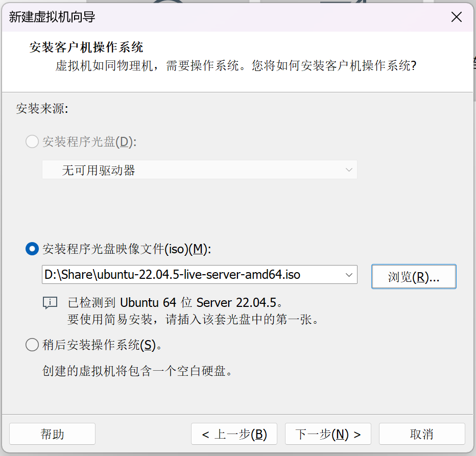
Task: Close the 新建虚拟机向导 dialog with X
Action: (456, 17)
